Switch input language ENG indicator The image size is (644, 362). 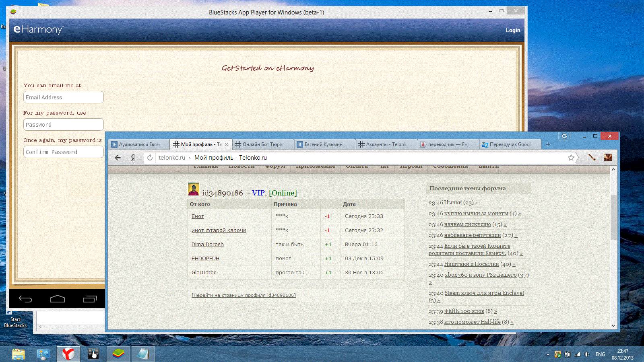[x=600, y=354]
